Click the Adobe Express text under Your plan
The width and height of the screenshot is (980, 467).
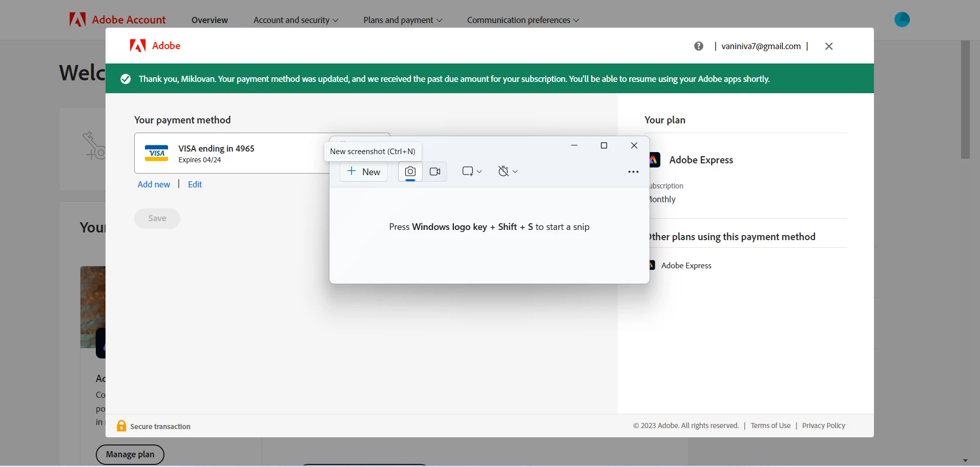pyautogui.click(x=701, y=160)
